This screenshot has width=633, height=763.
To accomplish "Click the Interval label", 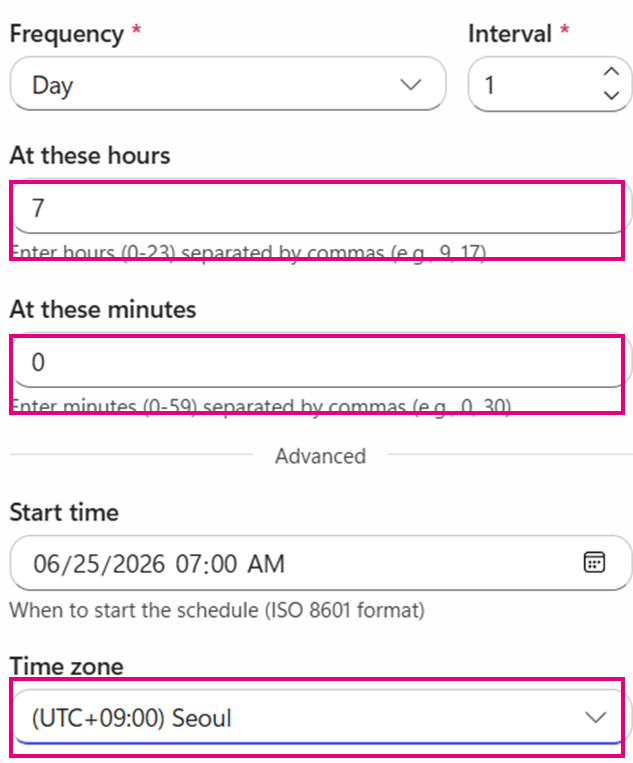I will tap(509, 34).
